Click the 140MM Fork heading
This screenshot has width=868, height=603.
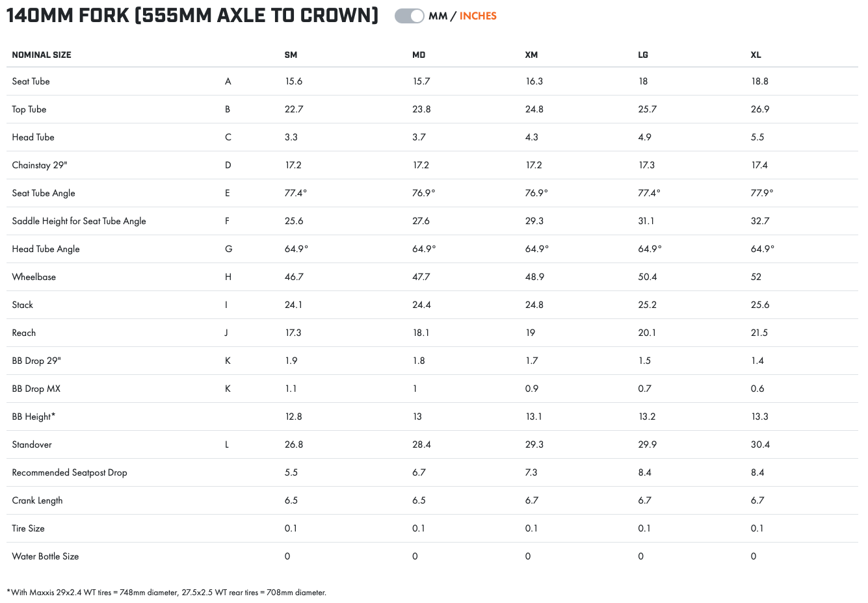coord(192,16)
